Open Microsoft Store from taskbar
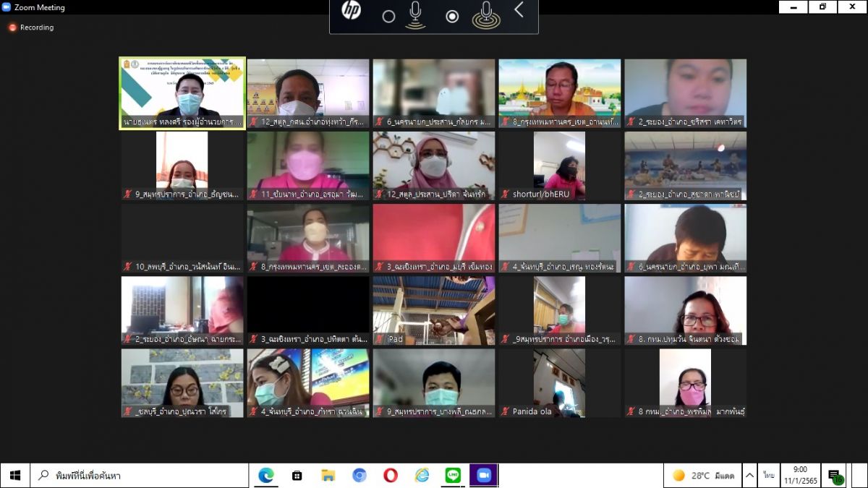Viewport: 868px width, 488px height. [297, 475]
